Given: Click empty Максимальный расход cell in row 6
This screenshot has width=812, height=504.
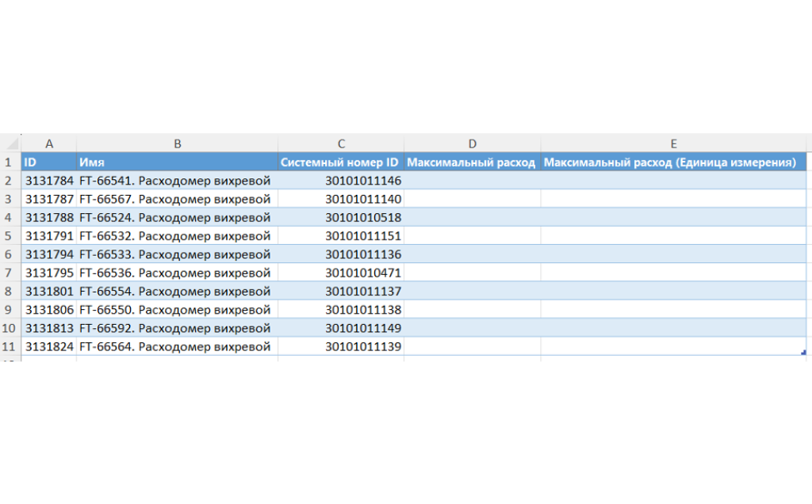Looking at the screenshot, I should tap(473, 254).
